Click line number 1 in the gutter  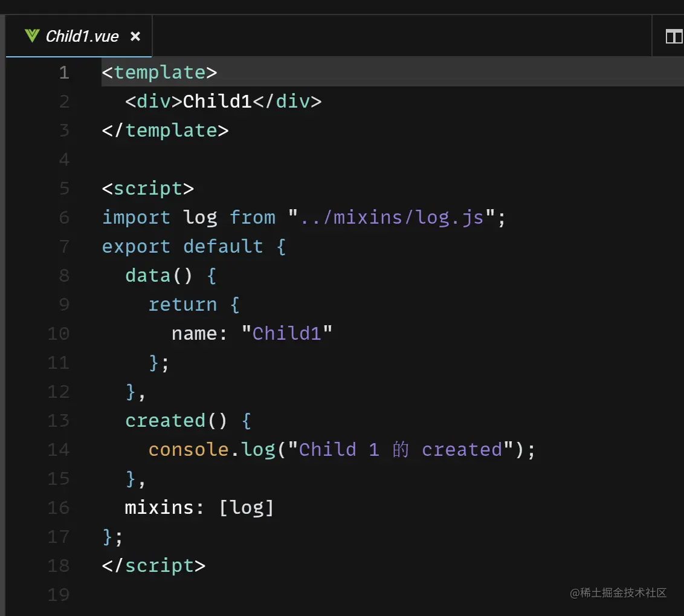click(x=64, y=73)
